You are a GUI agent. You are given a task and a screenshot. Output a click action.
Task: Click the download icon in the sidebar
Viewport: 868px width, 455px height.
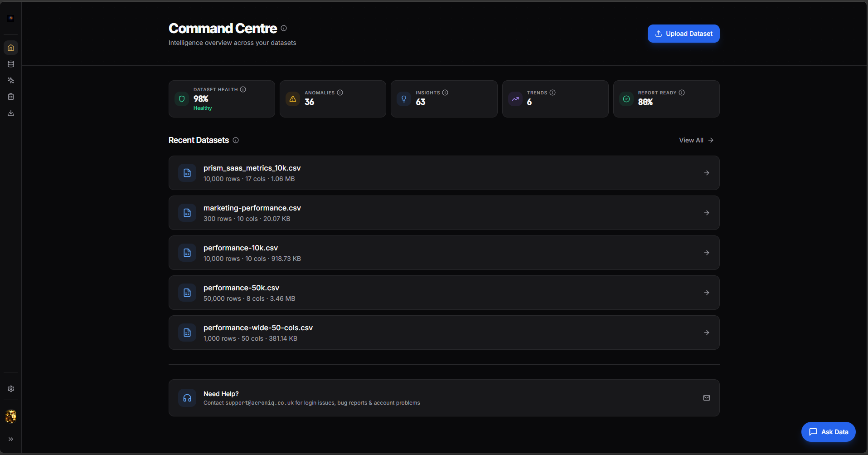tap(11, 113)
